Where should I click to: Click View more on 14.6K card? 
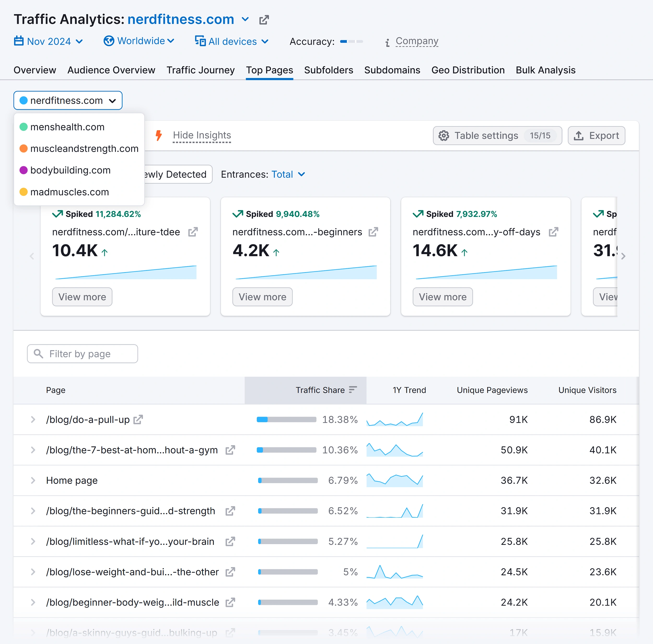tap(442, 297)
